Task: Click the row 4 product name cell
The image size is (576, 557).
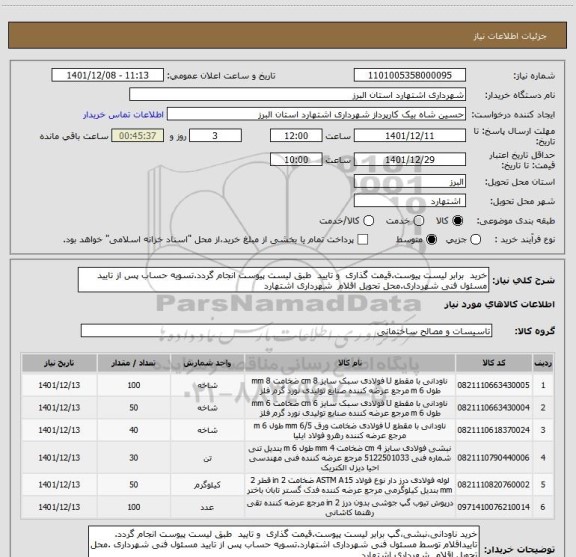Action: click(x=350, y=458)
